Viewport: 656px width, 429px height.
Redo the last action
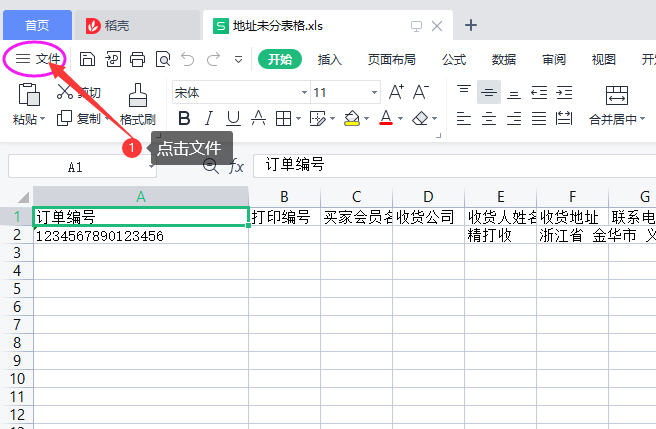(x=213, y=59)
